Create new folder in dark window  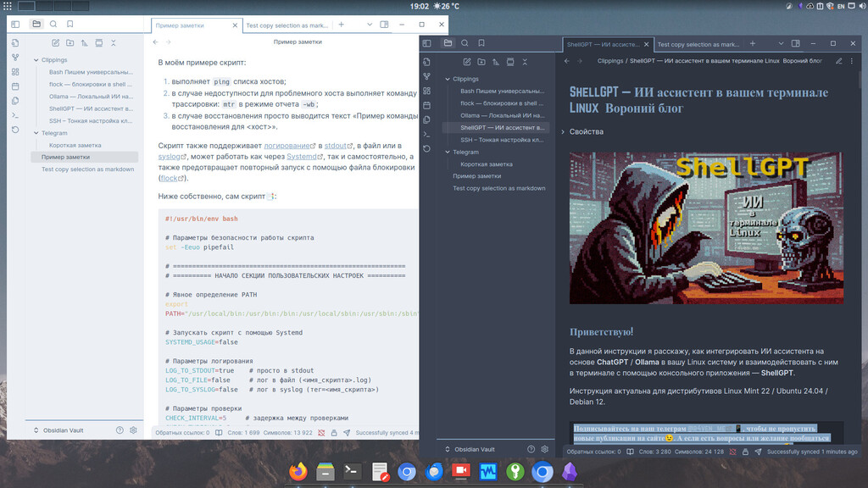[481, 62]
